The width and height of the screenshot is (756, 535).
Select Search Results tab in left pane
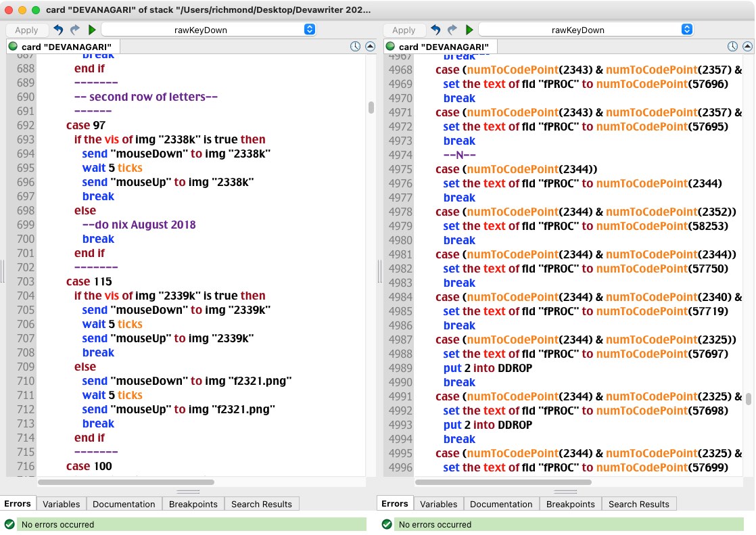click(x=262, y=504)
